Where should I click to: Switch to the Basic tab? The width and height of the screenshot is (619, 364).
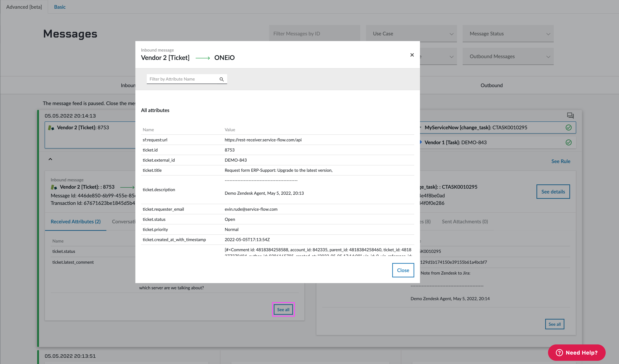click(60, 7)
